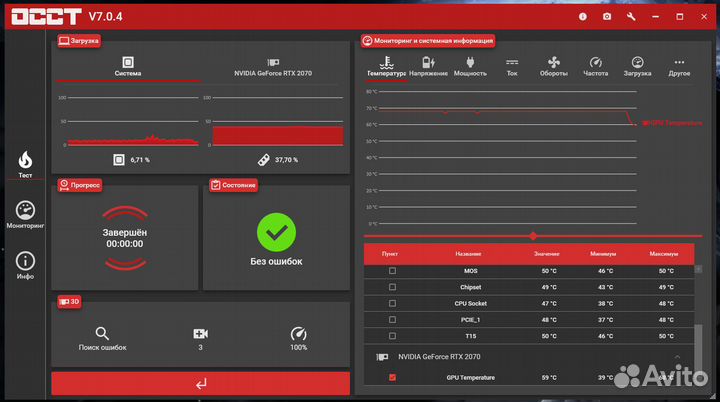720x402 pixels.
Task: Check the MOS sensor checkbox
Action: pos(392,271)
